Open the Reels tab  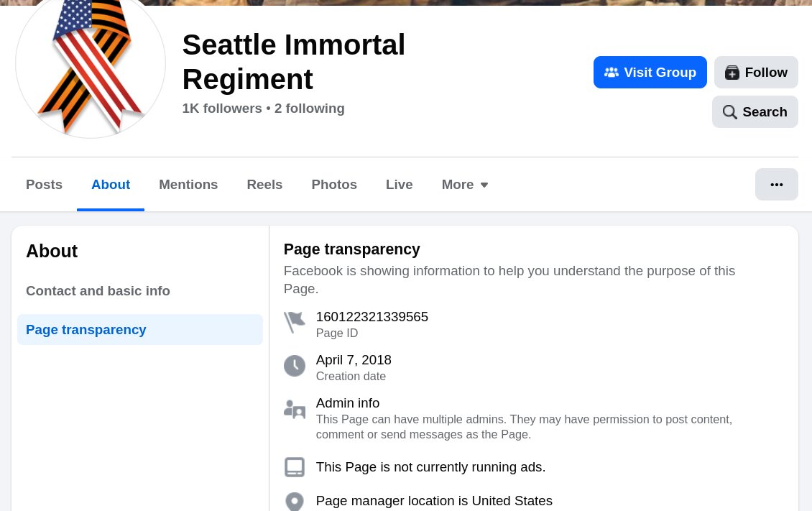[x=264, y=185]
